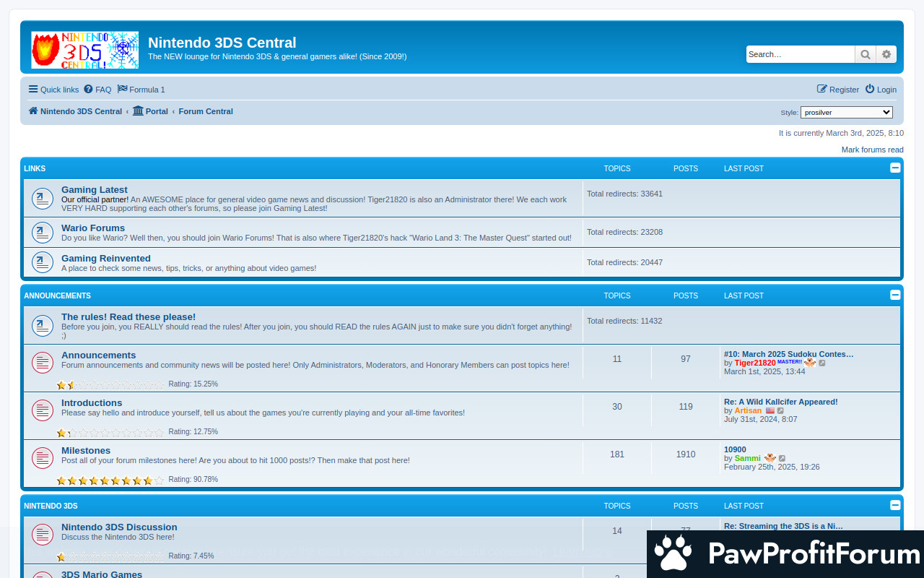
Task: Click the Milestones posts count 1910
Action: pyautogui.click(x=686, y=454)
